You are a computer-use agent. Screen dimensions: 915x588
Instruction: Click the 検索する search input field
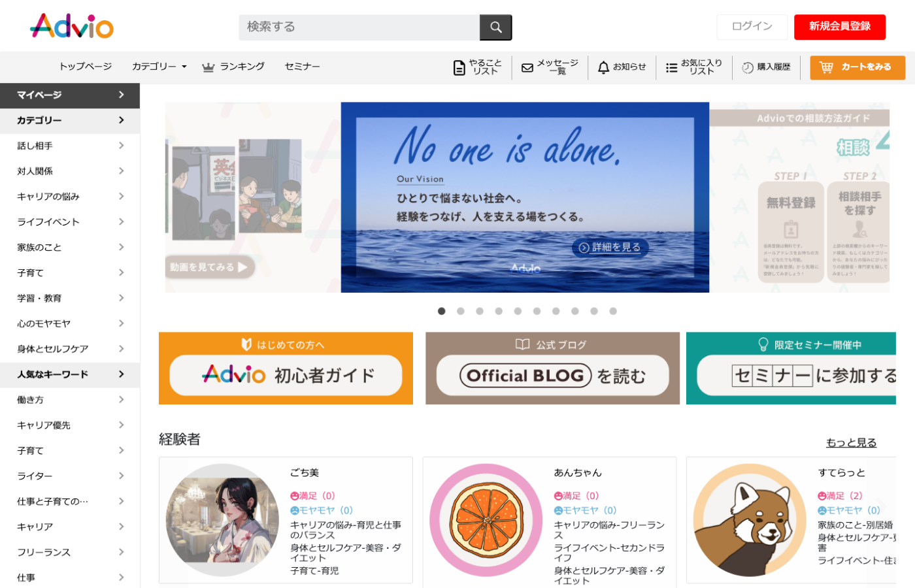359,27
